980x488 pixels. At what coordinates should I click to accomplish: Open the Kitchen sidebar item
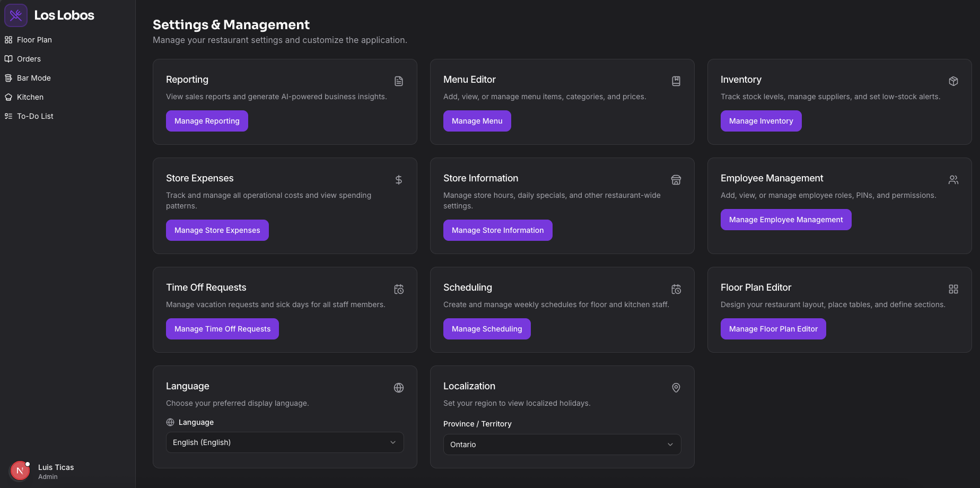(x=30, y=97)
